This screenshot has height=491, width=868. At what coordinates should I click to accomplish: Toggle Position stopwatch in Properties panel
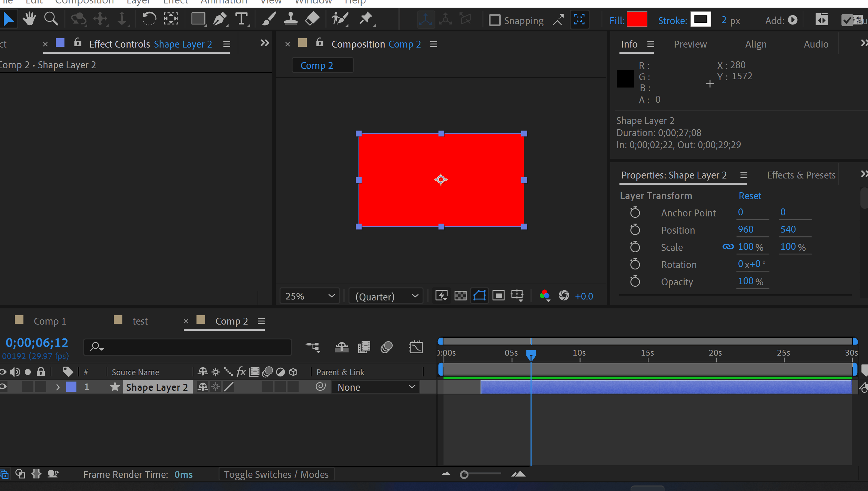635,230
